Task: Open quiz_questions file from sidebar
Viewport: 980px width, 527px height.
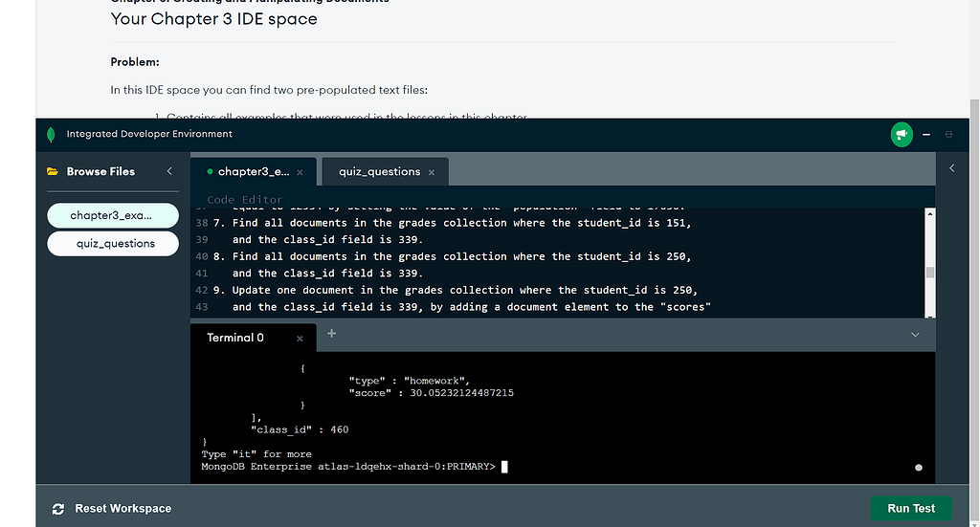Action: 115,244
